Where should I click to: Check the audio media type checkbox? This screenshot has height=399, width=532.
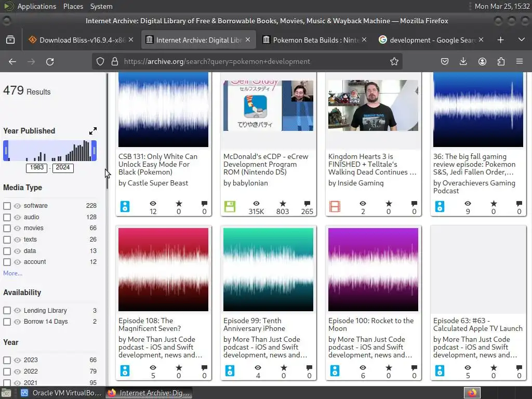(x=7, y=217)
